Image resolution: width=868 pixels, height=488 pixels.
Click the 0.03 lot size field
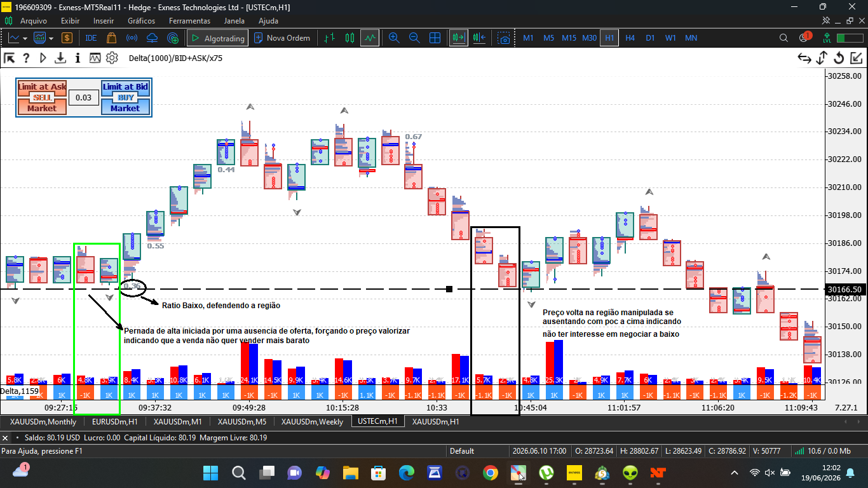pyautogui.click(x=83, y=97)
